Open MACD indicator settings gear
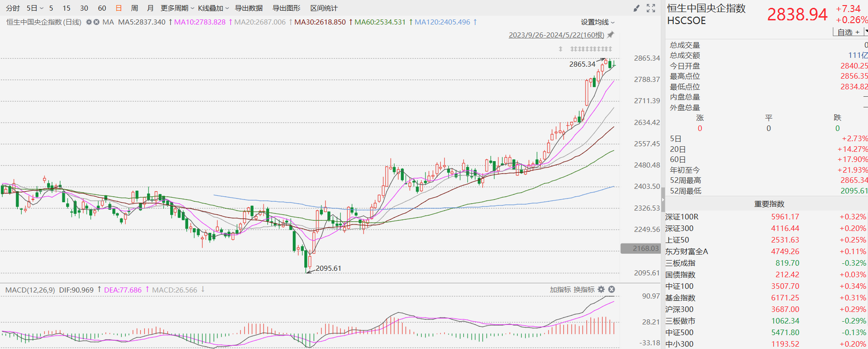The image size is (868, 349). (601, 289)
